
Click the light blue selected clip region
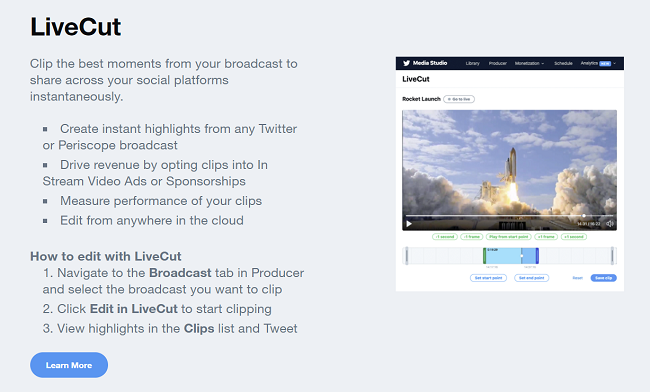point(503,256)
